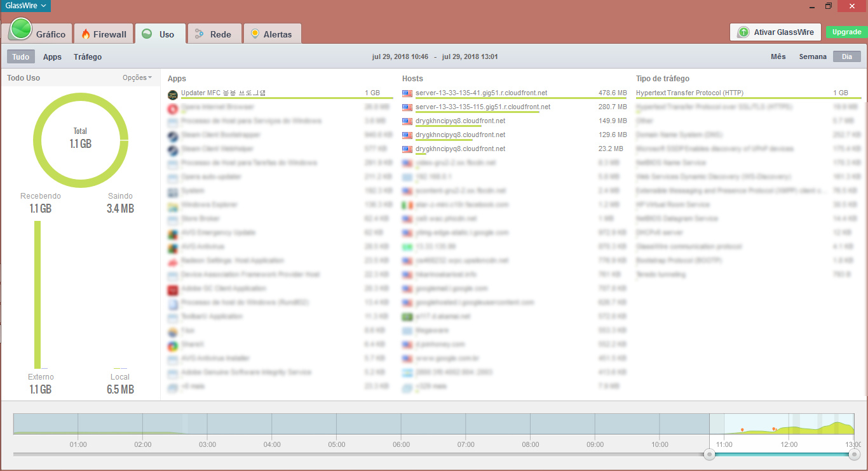Viewport: 868px width, 471px height.
Task: Click the Opera Internet Browser icon
Action: (x=172, y=108)
